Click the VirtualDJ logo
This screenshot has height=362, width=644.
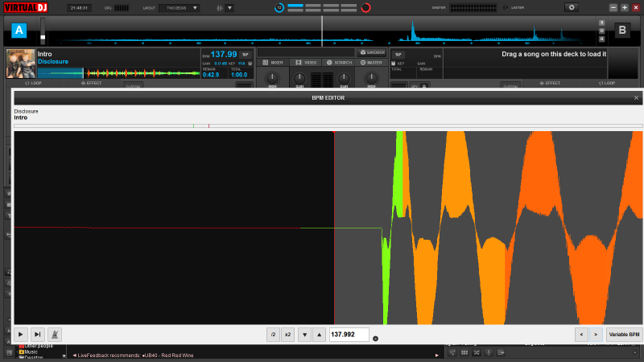click(x=26, y=7)
